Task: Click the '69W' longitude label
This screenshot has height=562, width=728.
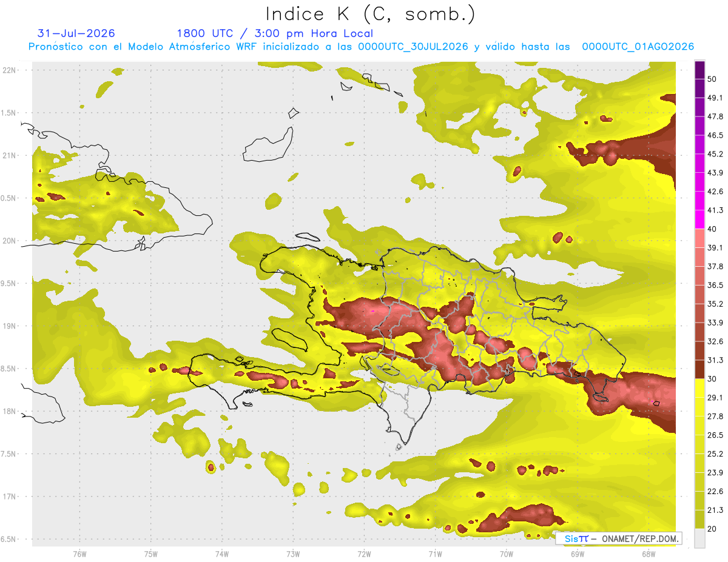Action: pos(578,554)
